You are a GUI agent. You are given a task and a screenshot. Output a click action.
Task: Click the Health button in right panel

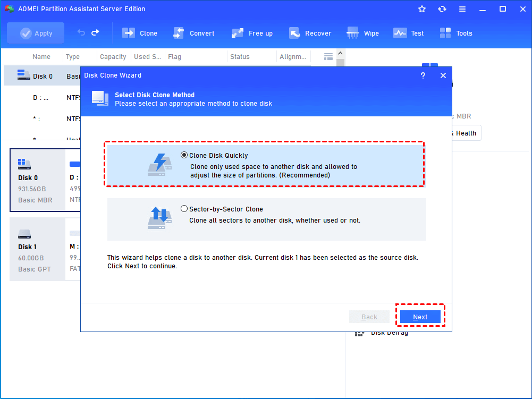(x=466, y=133)
